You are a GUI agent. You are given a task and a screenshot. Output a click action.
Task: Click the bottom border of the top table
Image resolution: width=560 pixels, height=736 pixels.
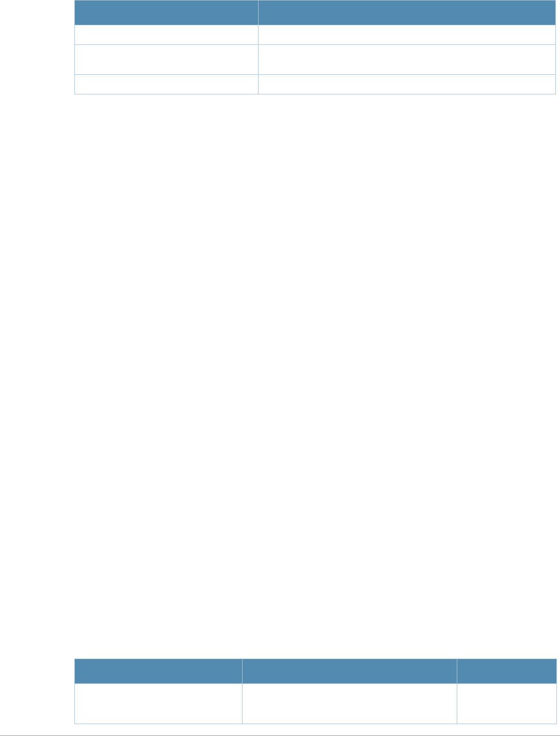tap(315, 94)
